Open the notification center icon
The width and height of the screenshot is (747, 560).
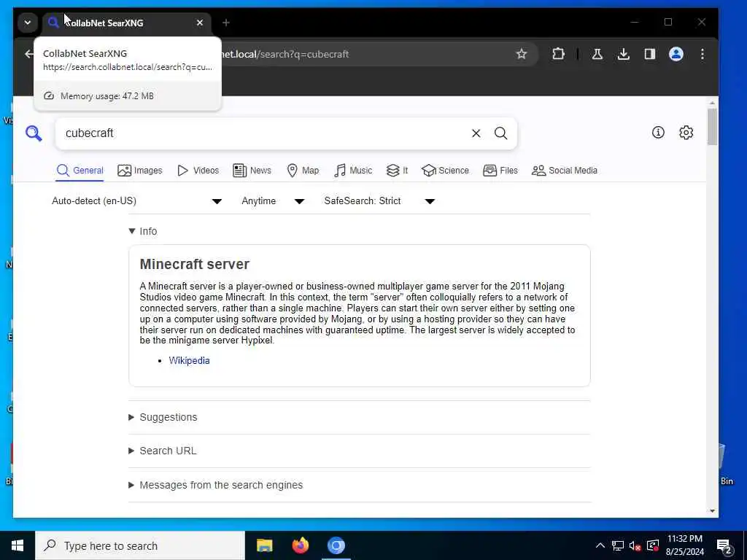pyautogui.click(x=724, y=546)
